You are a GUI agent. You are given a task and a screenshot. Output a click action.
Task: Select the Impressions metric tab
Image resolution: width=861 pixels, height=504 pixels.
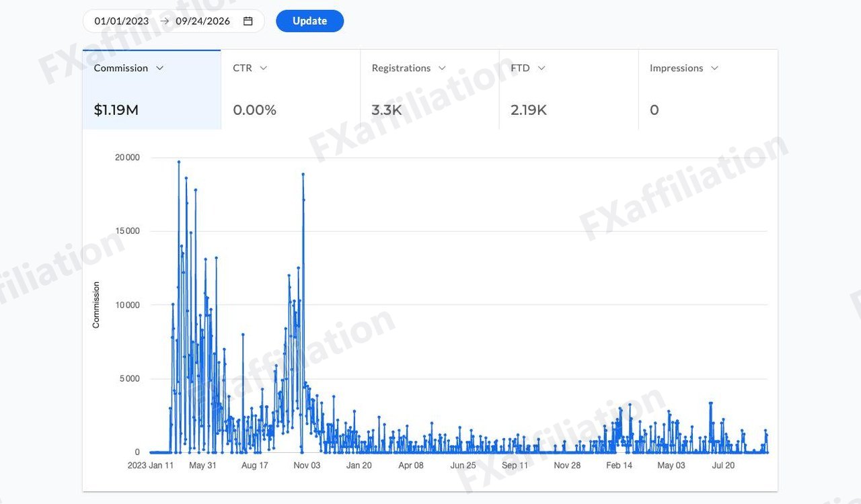pos(708,89)
